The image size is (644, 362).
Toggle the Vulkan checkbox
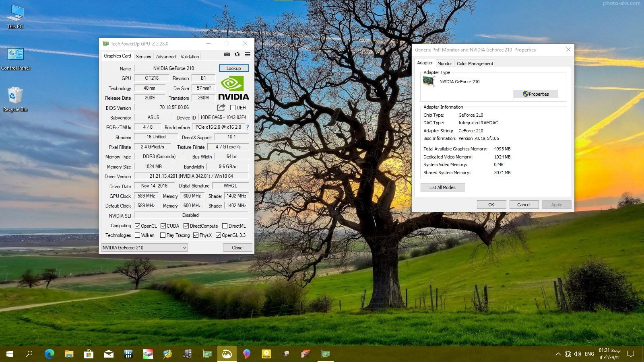[138, 235]
